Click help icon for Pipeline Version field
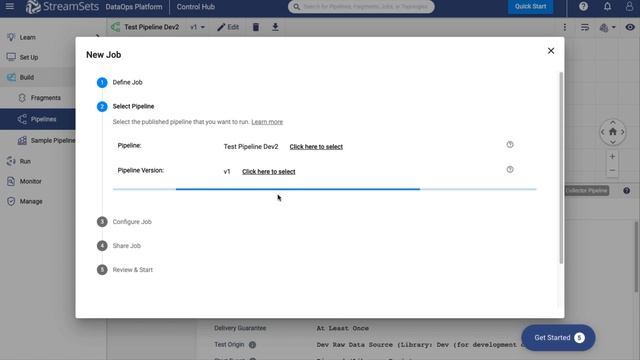 (510, 169)
